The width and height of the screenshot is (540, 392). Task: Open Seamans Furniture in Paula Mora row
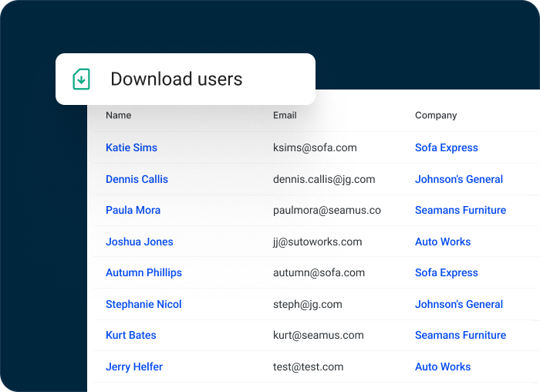460,210
